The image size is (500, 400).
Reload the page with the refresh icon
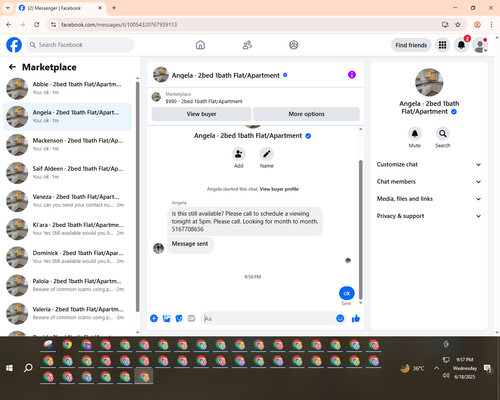coord(37,24)
